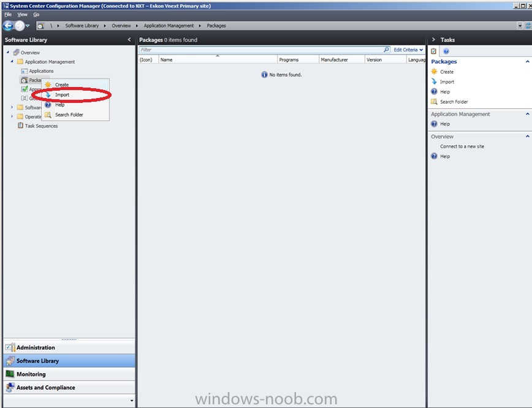The image size is (532, 408).
Task: Click Overview in the breadcrumb path
Action: (x=121, y=26)
